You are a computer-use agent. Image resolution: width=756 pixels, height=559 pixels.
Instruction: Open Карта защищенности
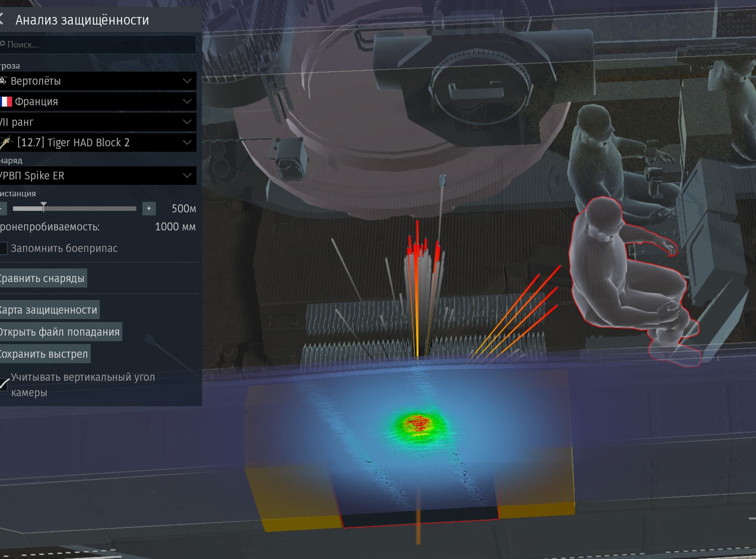click(49, 310)
